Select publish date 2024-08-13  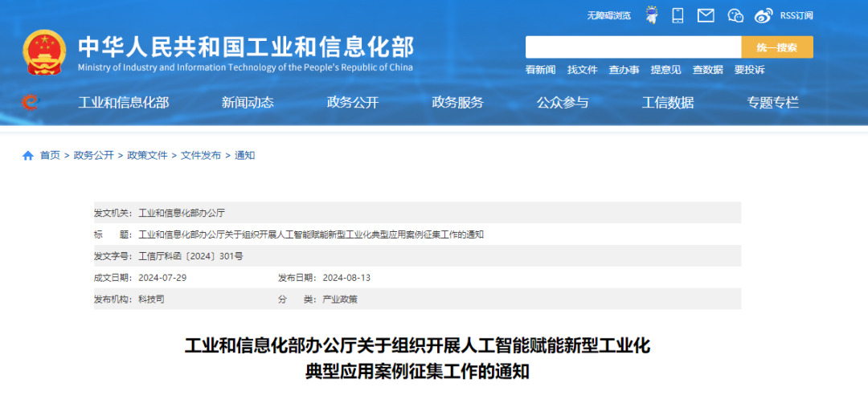(346, 278)
